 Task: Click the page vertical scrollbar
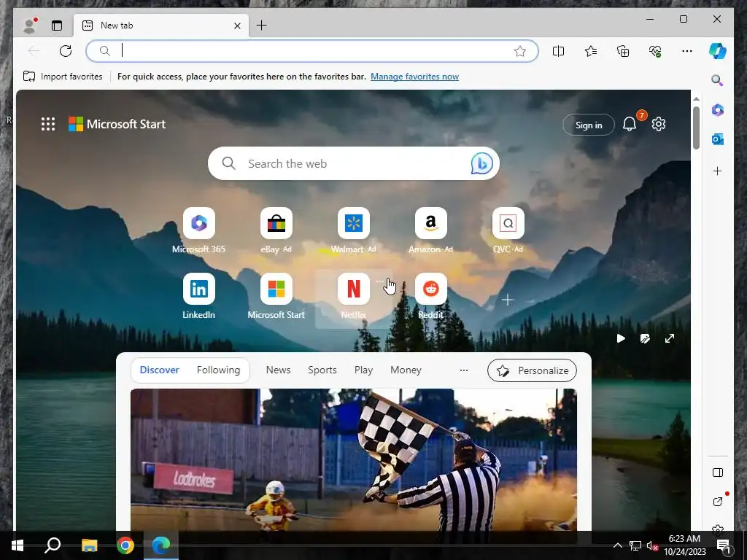[x=696, y=128]
